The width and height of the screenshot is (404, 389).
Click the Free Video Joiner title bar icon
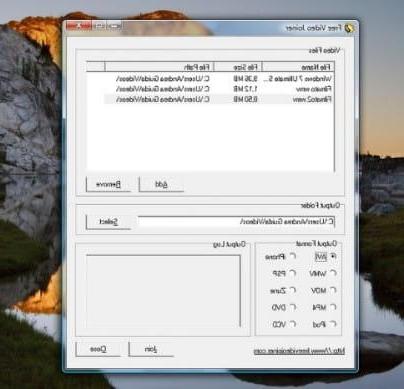(349, 28)
